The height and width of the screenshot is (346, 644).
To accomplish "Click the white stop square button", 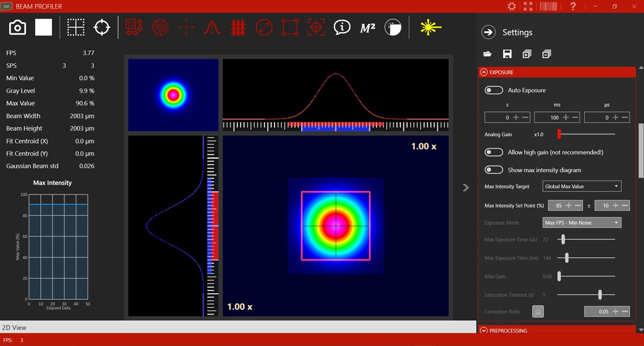I will (44, 28).
